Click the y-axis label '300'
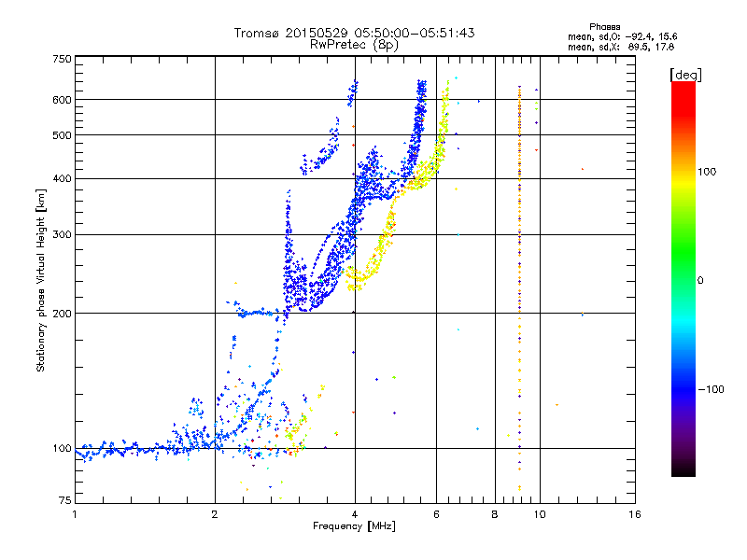 [62, 235]
